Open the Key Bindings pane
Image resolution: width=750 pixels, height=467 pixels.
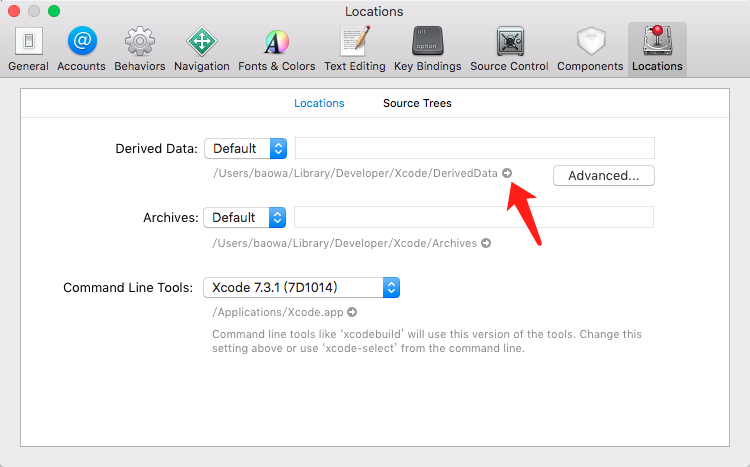(428, 49)
